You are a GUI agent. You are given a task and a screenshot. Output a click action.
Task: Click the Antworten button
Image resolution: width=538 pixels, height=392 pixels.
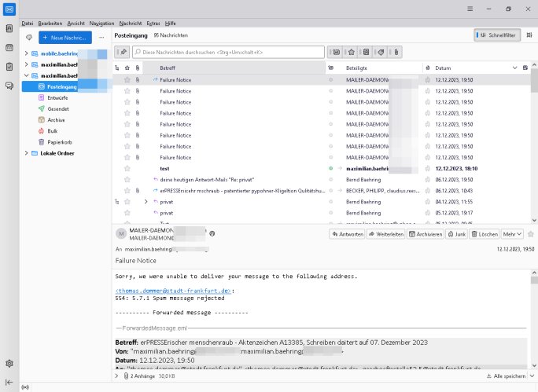[x=348, y=234]
